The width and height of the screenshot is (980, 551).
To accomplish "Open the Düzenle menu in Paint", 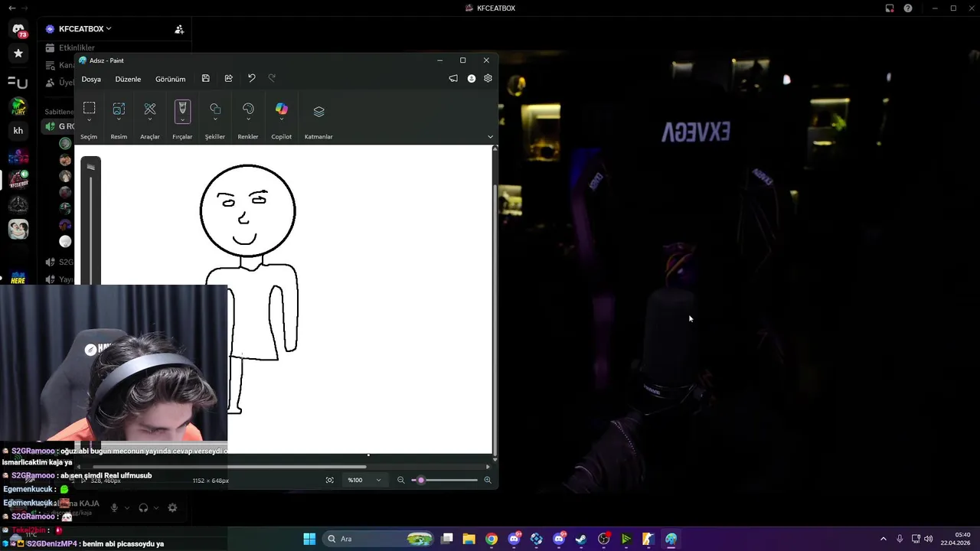I will point(128,79).
